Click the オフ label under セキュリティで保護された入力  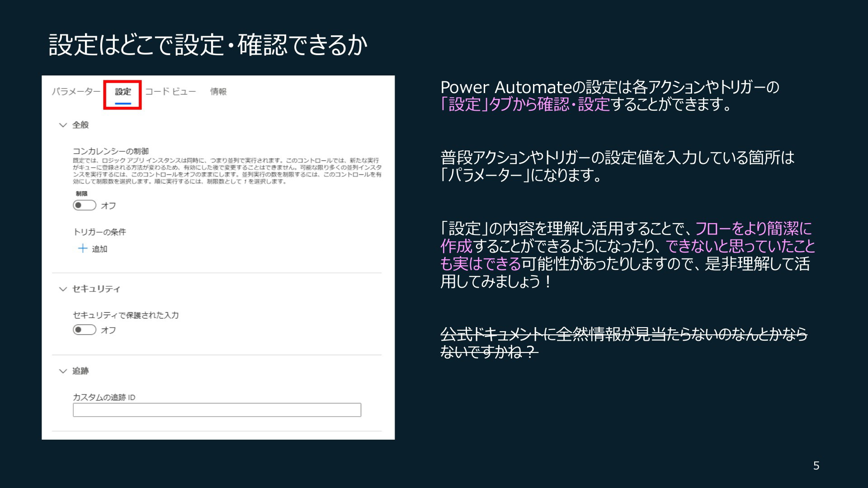(x=108, y=330)
